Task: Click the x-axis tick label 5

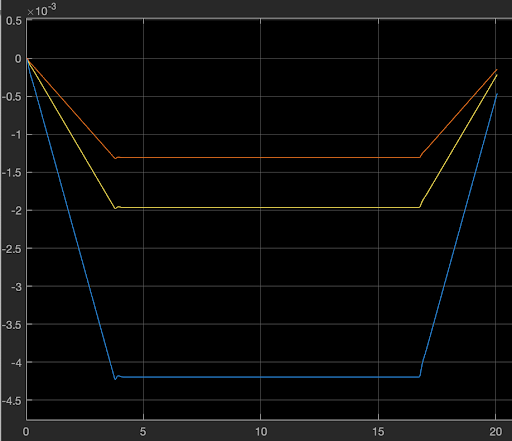Action: [x=143, y=432]
